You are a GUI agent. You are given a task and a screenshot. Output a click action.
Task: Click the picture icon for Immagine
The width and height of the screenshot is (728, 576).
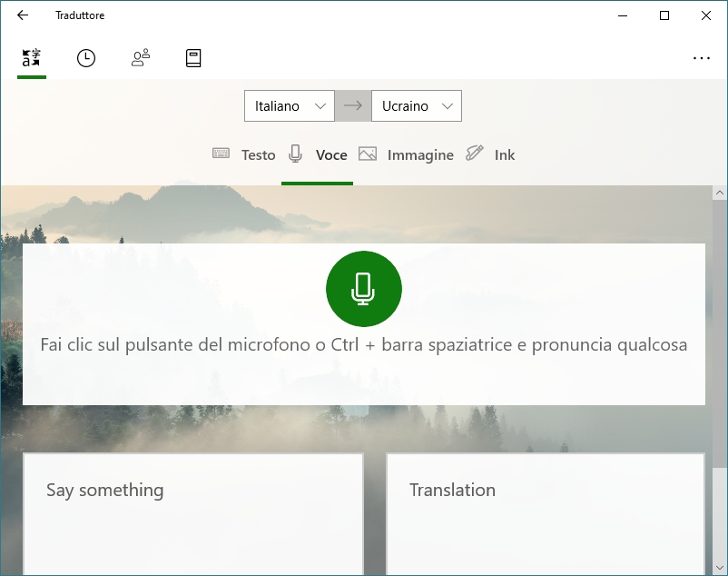[368, 154]
